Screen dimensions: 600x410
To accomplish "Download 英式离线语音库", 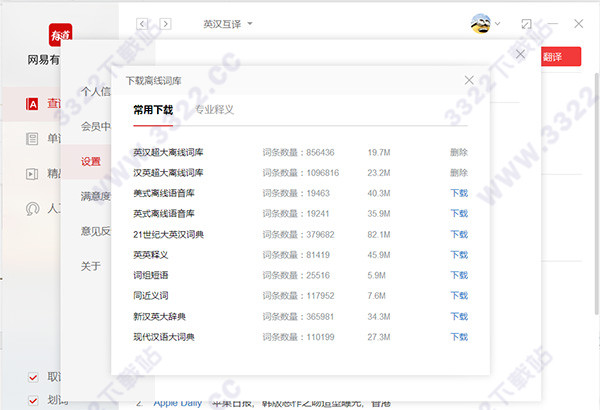I will click(459, 214).
